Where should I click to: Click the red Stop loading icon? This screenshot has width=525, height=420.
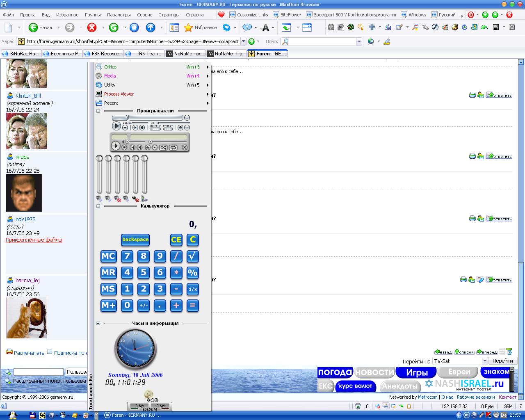point(92,27)
